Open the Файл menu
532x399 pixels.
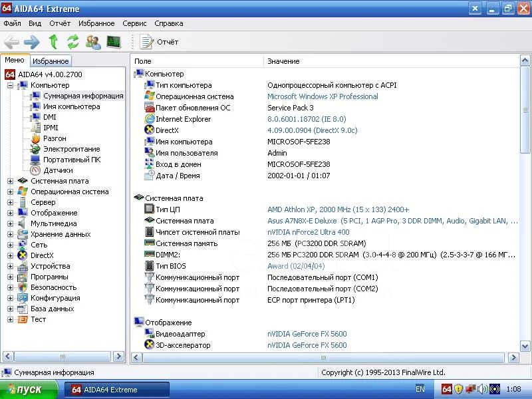(12, 23)
